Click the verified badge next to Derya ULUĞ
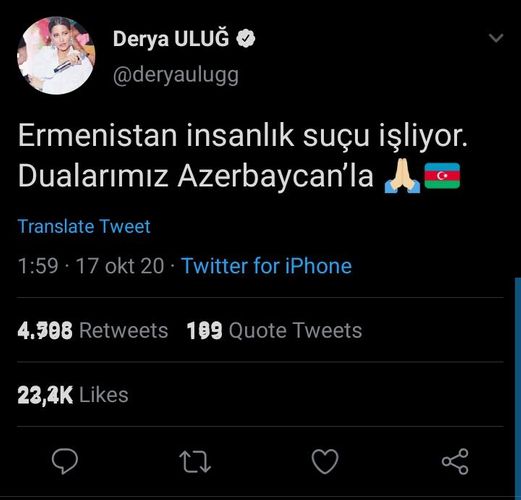This screenshot has height=500, width=521. pos(246,38)
